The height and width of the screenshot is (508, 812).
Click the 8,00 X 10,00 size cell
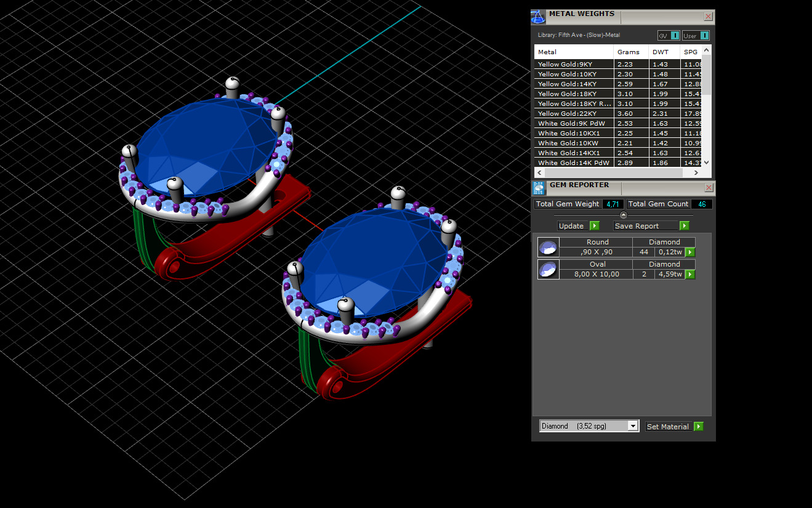pyautogui.click(x=597, y=274)
